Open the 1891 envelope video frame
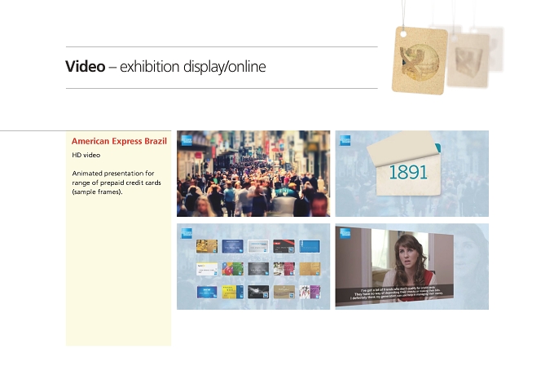The image size is (554, 392). coord(412,174)
